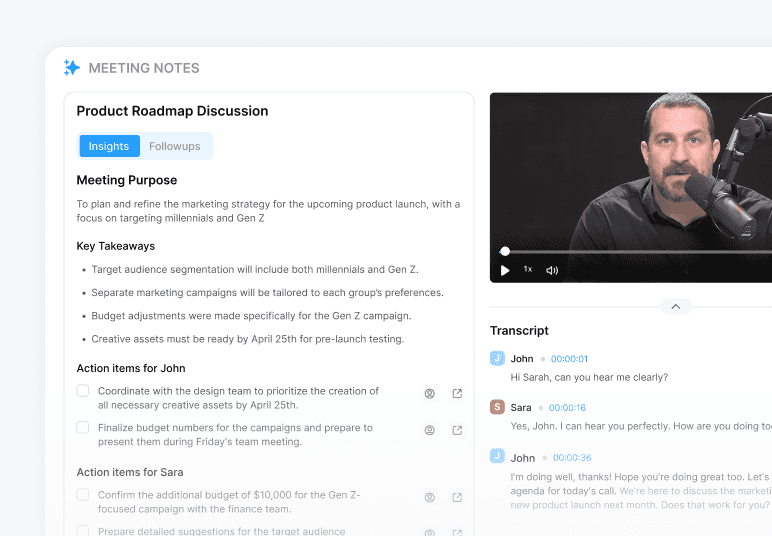Screen dimensions: 772x536
Task: Assign person for 'Coordinate with the design team'
Action: pos(430,394)
